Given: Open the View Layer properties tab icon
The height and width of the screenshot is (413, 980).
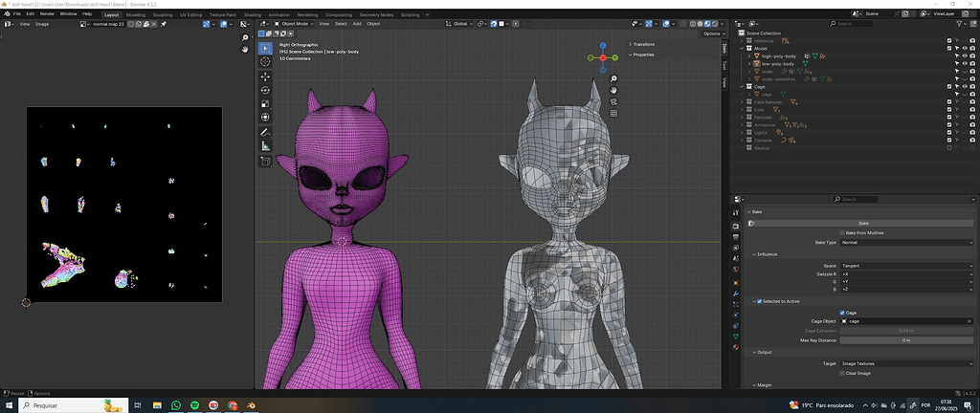Looking at the screenshot, I should (x=735, y=248).
